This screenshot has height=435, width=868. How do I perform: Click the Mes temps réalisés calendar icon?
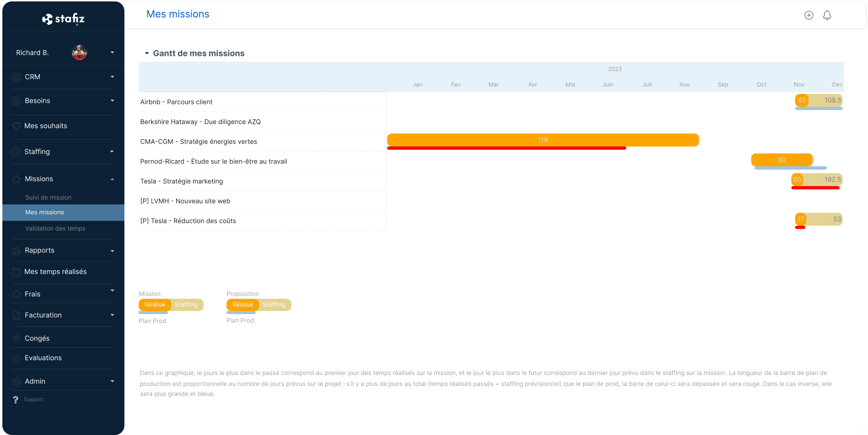(16, 272)
